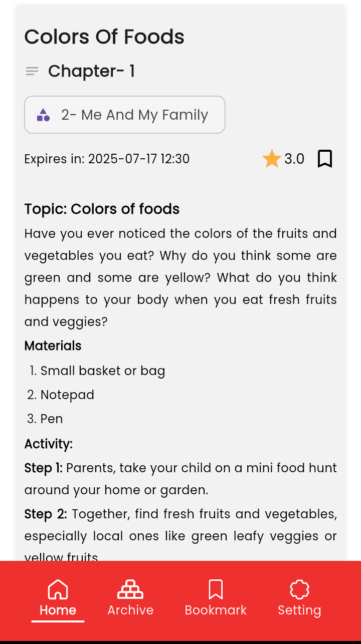The height and width of the screenshot is (644, 361).
Task: Tap the Setting label in the navigation bar
Action: 299,610
